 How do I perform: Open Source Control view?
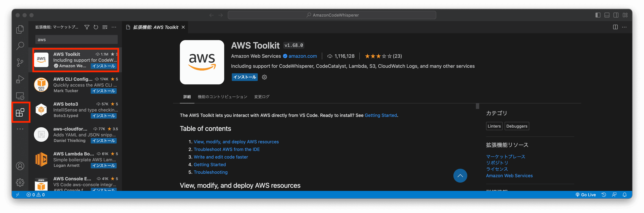point(20,62)
